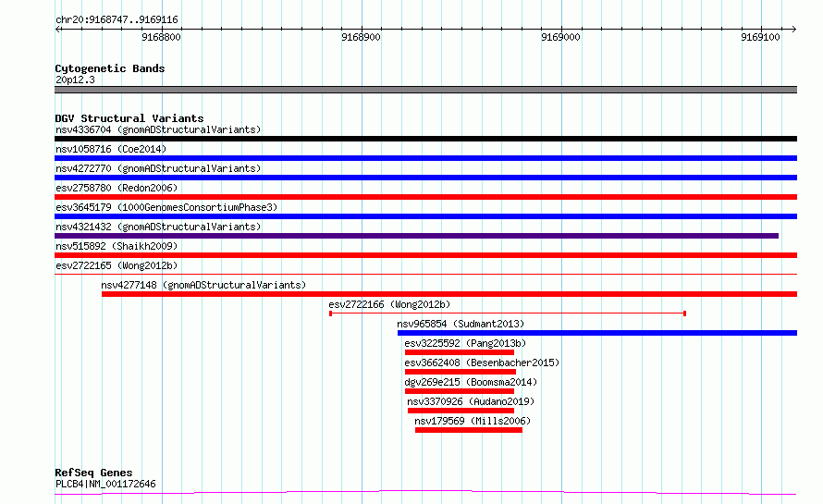
Task: Click the 9168800 ruler coordinate
Action: 161,37
